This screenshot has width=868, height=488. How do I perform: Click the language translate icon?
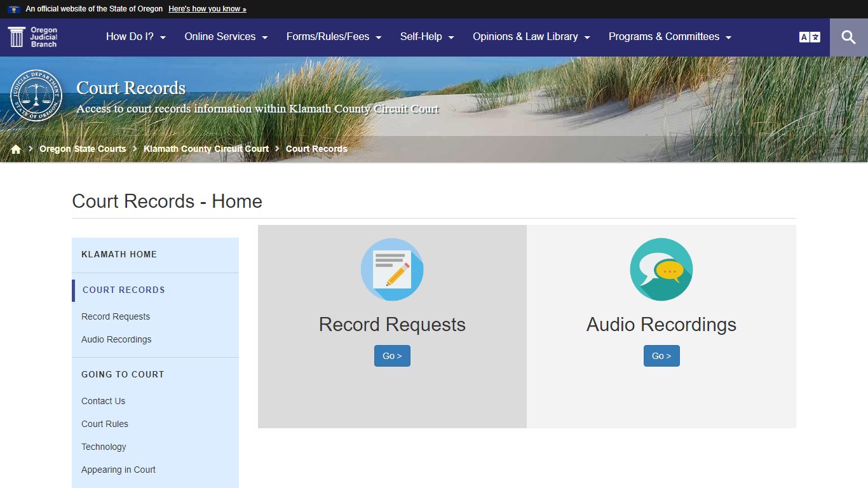[x=810, y=37]
